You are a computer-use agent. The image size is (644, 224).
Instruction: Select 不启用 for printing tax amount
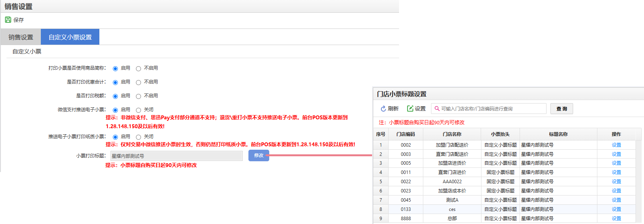[x=138, y=96]
